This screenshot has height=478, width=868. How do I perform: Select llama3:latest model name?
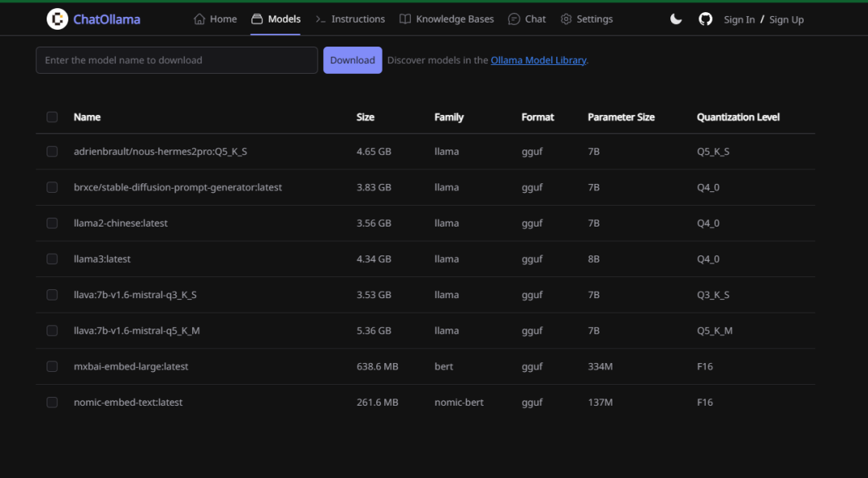(102, 259)
